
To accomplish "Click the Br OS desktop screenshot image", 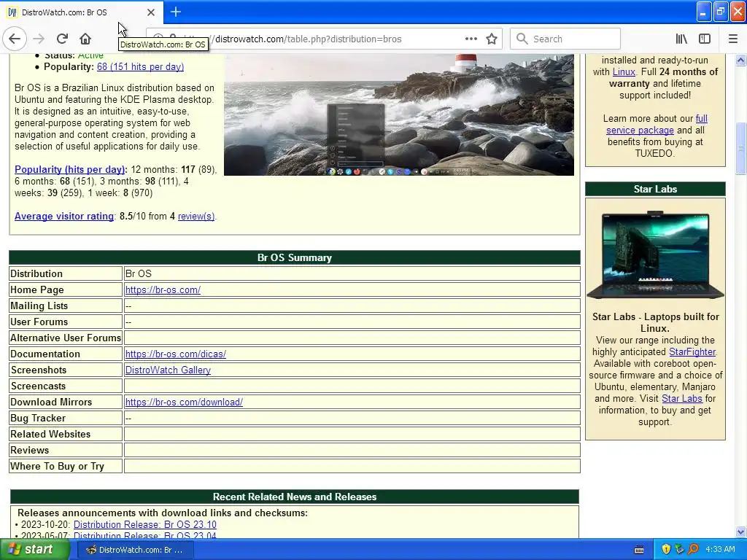I will click(x=399, y=114).
